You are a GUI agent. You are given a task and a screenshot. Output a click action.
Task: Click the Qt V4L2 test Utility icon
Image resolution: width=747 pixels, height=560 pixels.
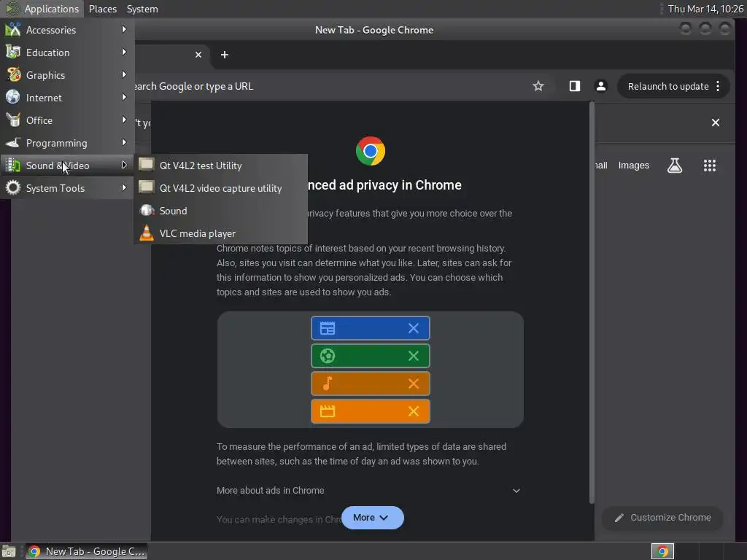[146, 165]
